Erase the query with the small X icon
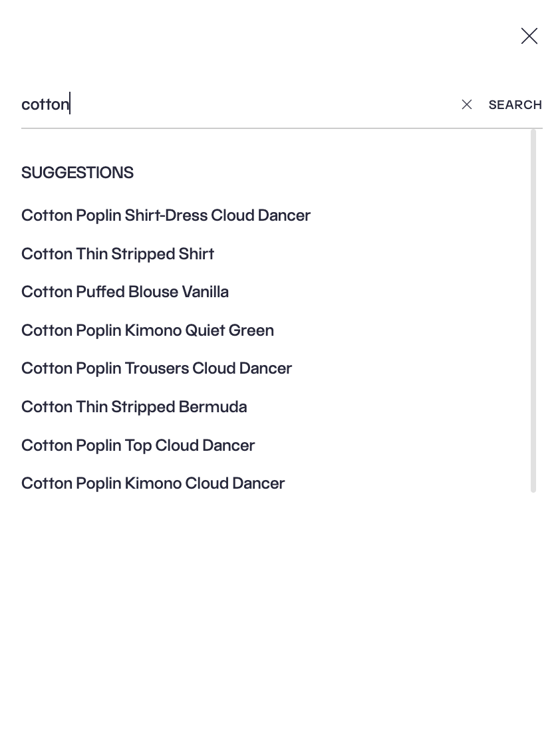 [467, 104]
